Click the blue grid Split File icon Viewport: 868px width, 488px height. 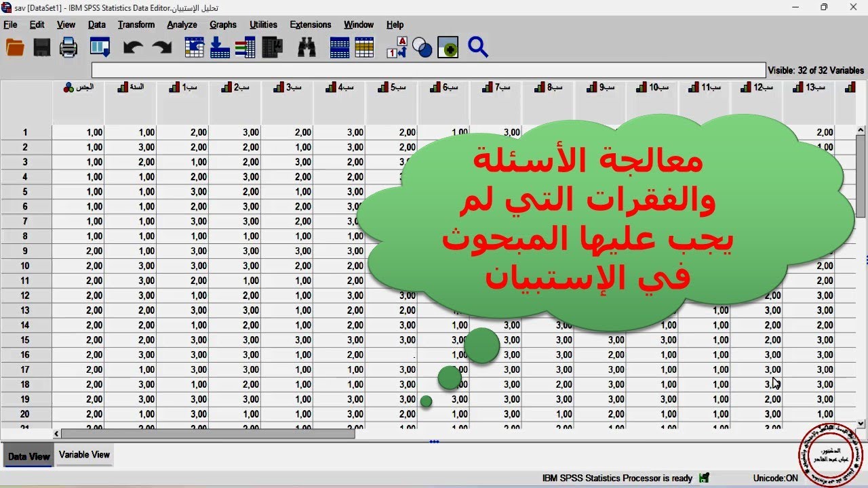340,47
